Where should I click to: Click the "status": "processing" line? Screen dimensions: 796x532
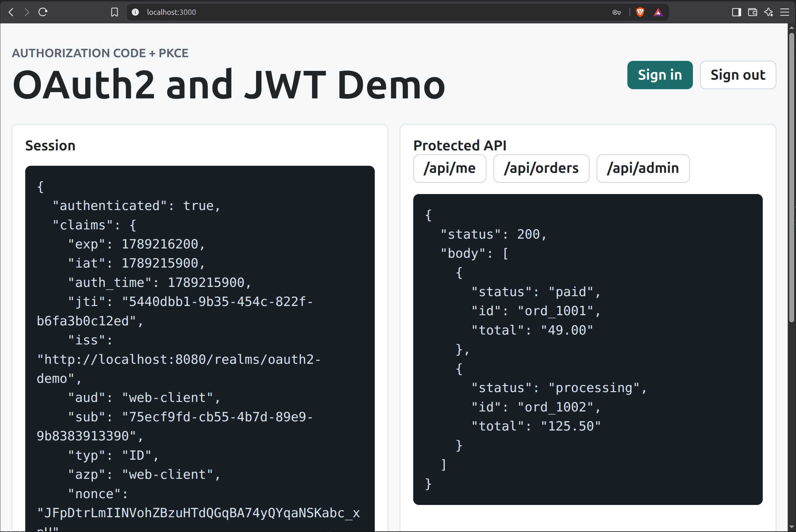tap(559, 388)
